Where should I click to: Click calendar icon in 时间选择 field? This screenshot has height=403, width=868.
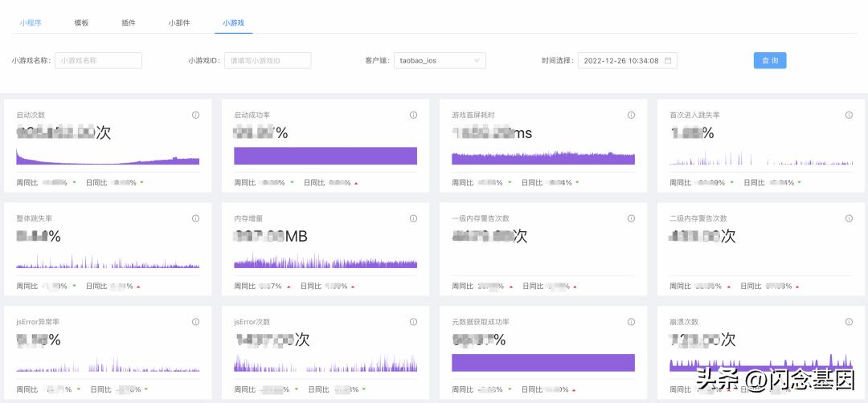point(668,61)
